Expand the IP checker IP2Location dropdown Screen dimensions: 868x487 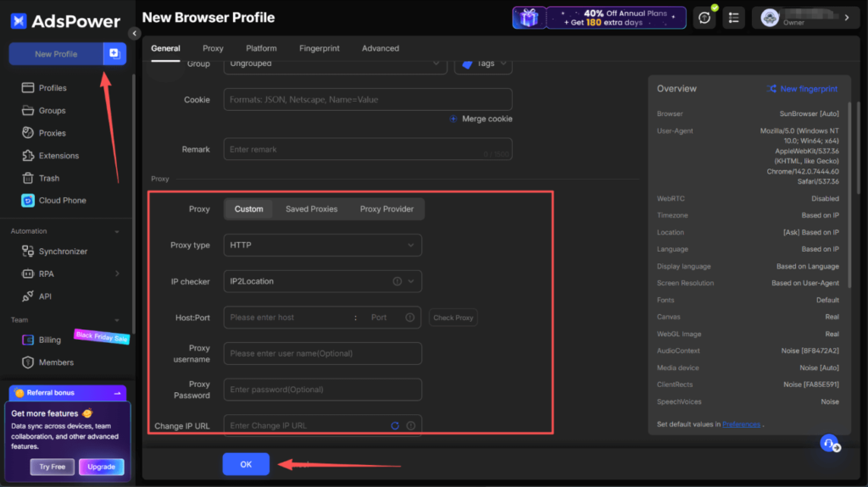(322, 281)
